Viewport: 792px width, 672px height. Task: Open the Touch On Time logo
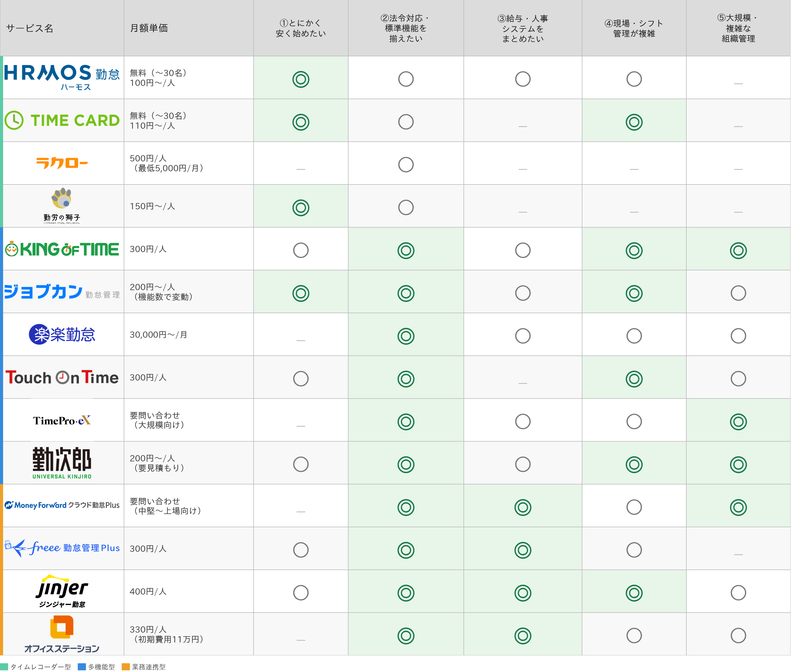click(62, 377)
